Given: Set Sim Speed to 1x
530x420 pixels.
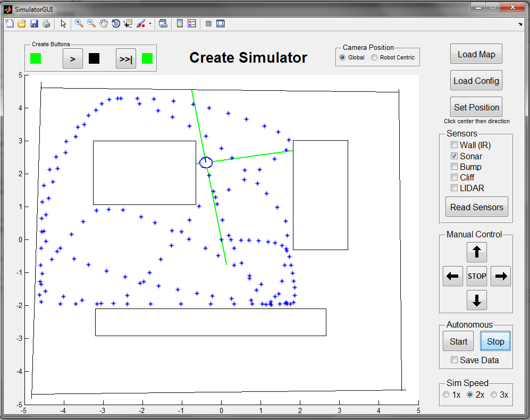Looking at the screenshot, I should [x=446, y=395].
